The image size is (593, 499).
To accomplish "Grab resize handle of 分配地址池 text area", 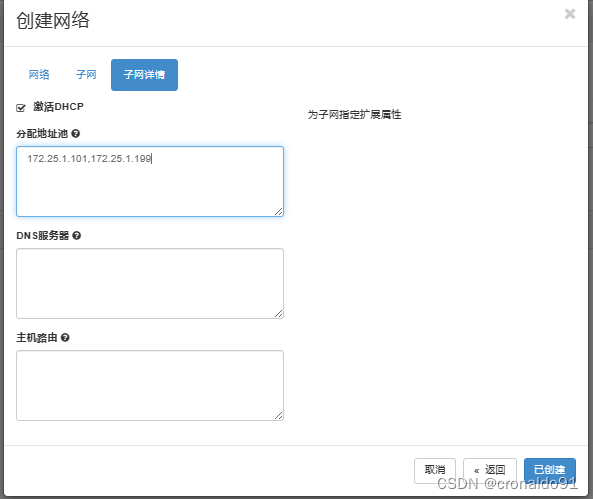I will 279,212.
